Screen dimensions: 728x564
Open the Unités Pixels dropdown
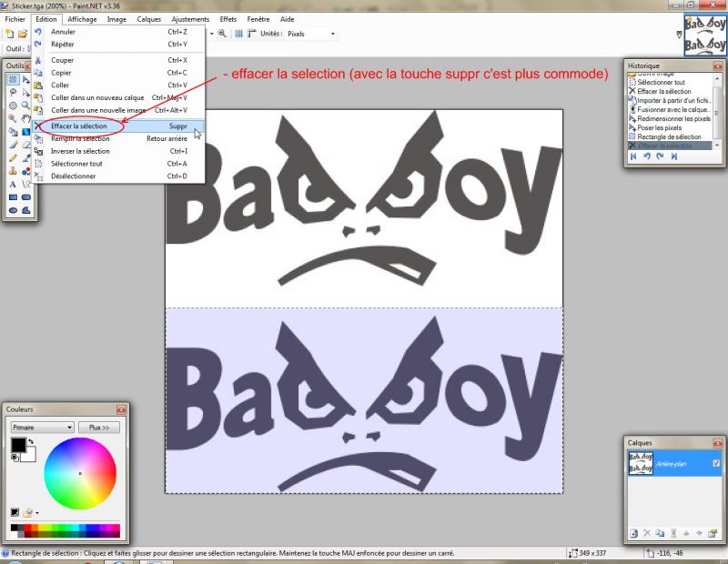tap(311, 34)
